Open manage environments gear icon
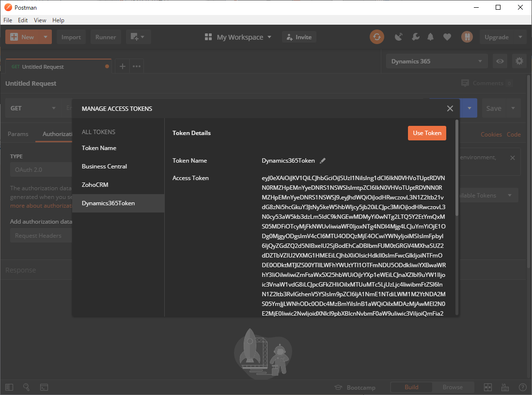Viewport: 532px width, 395px height. (x=519, y=61)
